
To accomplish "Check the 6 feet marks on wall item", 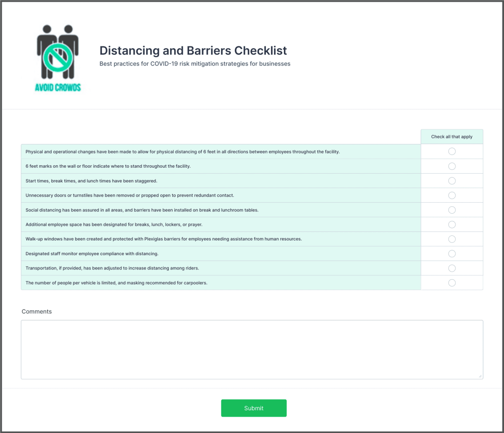I will 451,166.
